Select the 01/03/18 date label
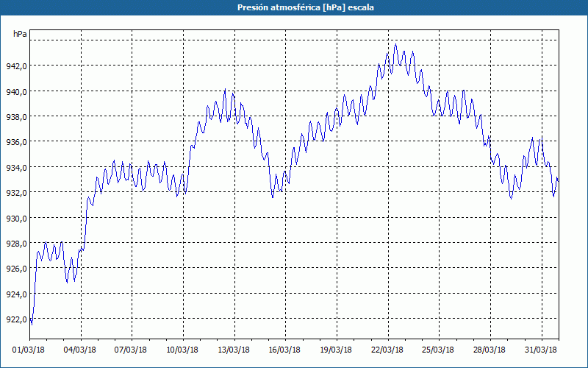This screenshot has height=368, width=588. pyautogui.click(x=29, y=350)
